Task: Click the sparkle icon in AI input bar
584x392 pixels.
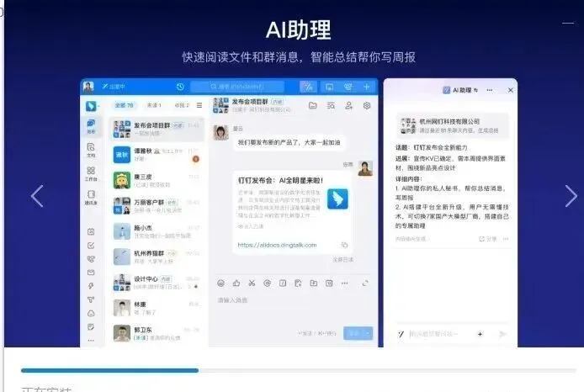Action: [480, 334]
